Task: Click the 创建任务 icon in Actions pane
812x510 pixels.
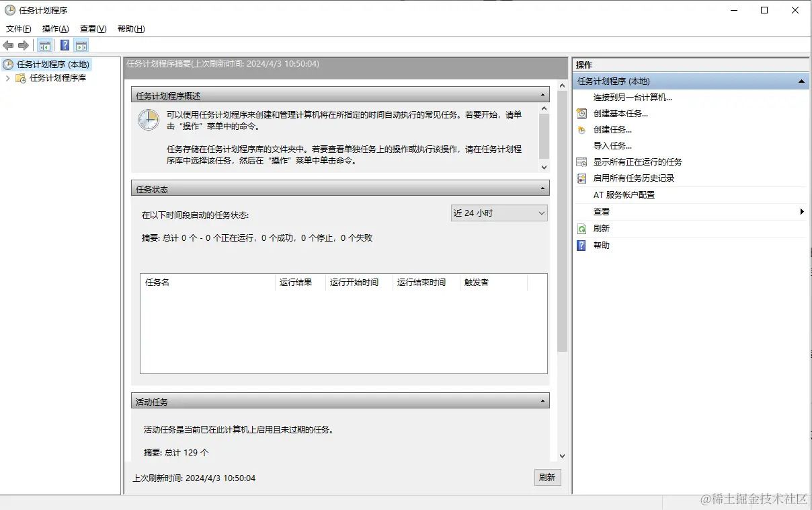Action: pyautogui.click(x=581, y=129)
